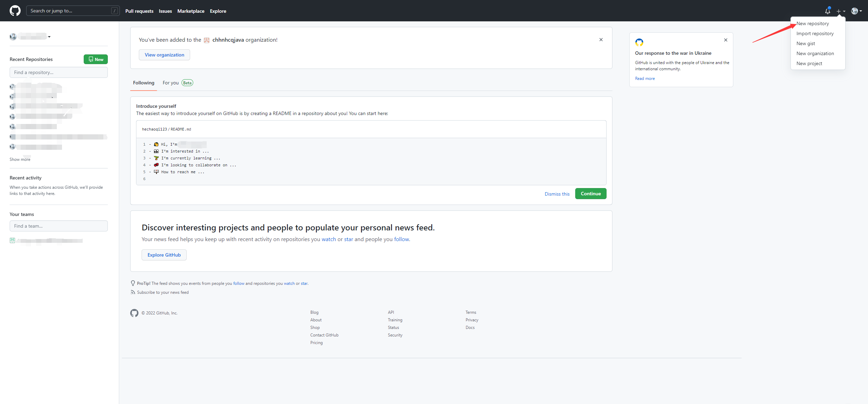868x404 pixels.
Task: Select New repository from menu
Action: [x=813, y=23]
